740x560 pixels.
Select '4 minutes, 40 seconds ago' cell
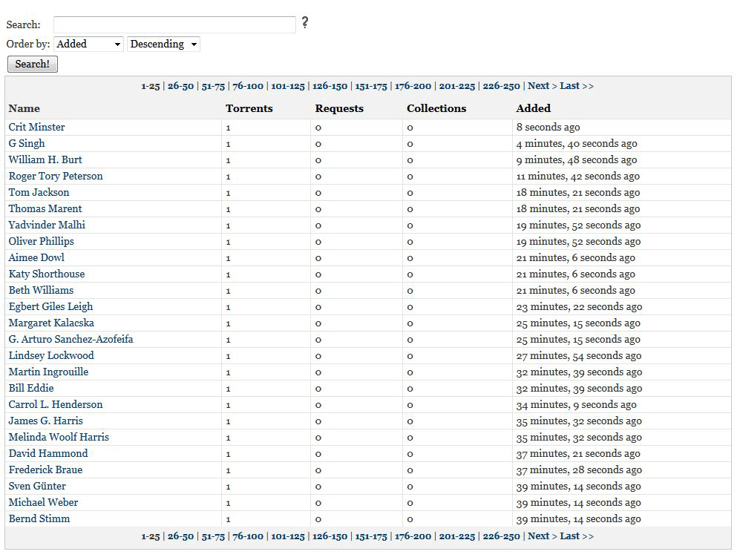(x=577, y=143)
